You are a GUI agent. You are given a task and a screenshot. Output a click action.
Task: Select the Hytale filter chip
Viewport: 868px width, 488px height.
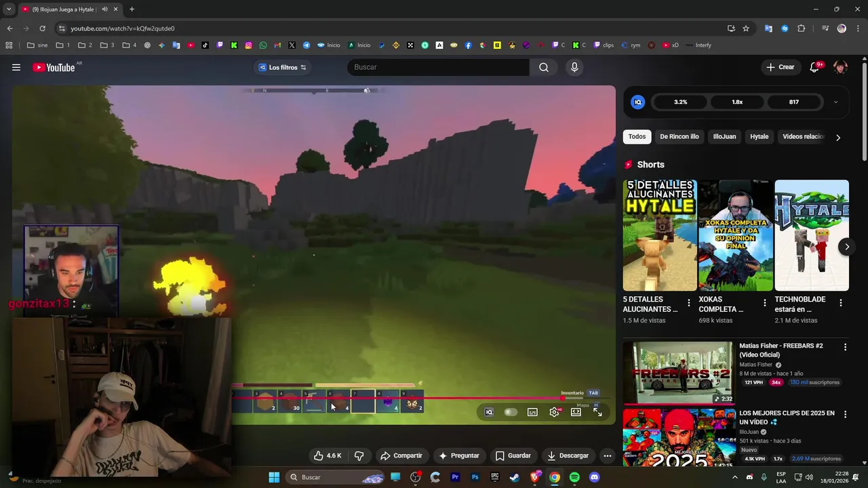point(759,136)
